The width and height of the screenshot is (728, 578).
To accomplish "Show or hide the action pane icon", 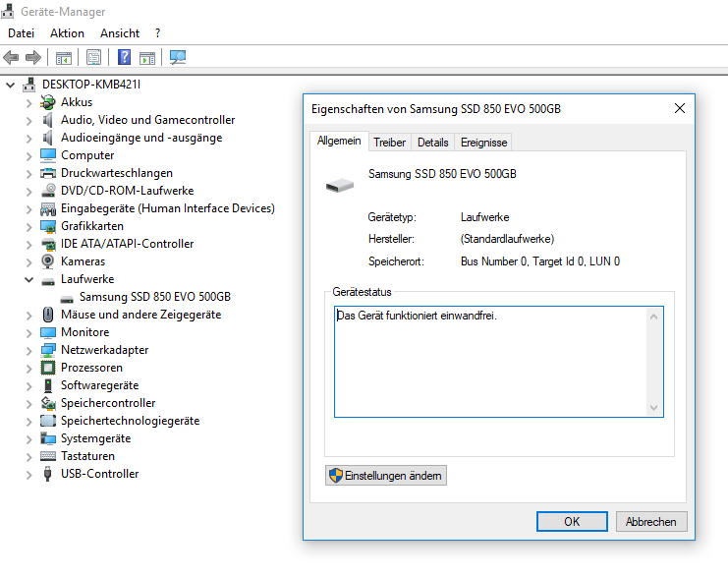I will (147, 58).
